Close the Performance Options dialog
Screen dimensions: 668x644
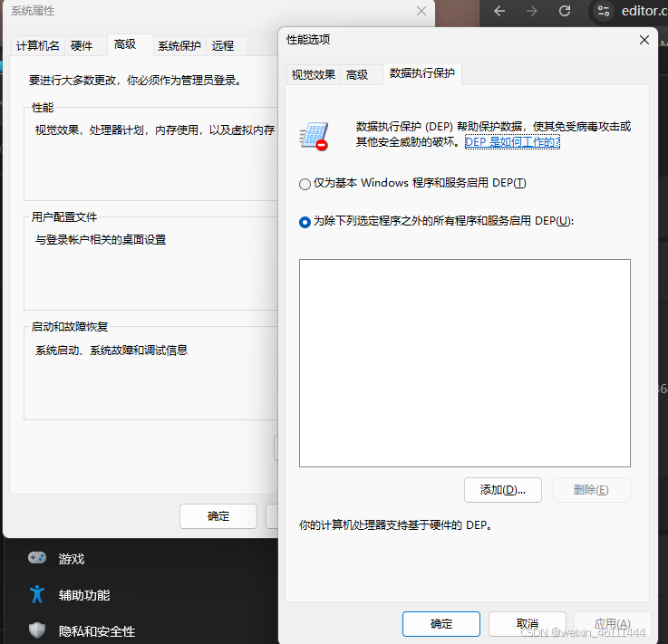[x=644, y=40]
